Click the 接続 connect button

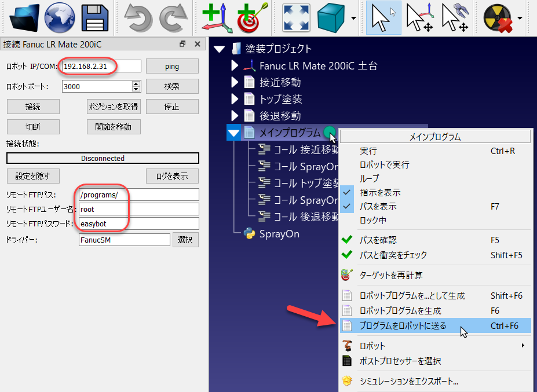click(33, 107)
